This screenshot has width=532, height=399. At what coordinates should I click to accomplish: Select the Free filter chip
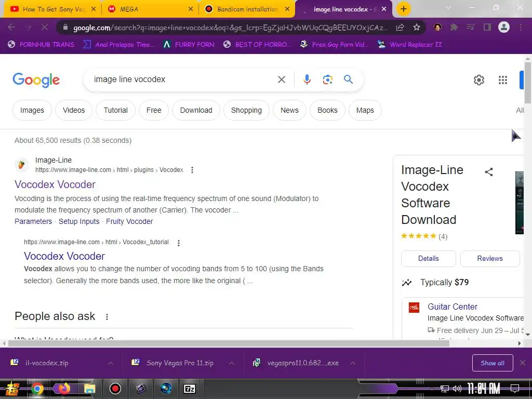pyautogui.click(x=154, y=110)
